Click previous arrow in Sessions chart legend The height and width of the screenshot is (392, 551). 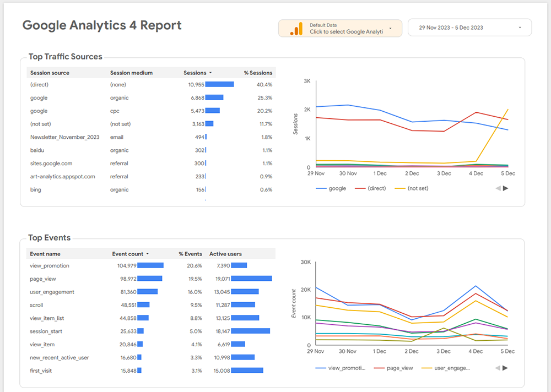[x=498, y=188]
